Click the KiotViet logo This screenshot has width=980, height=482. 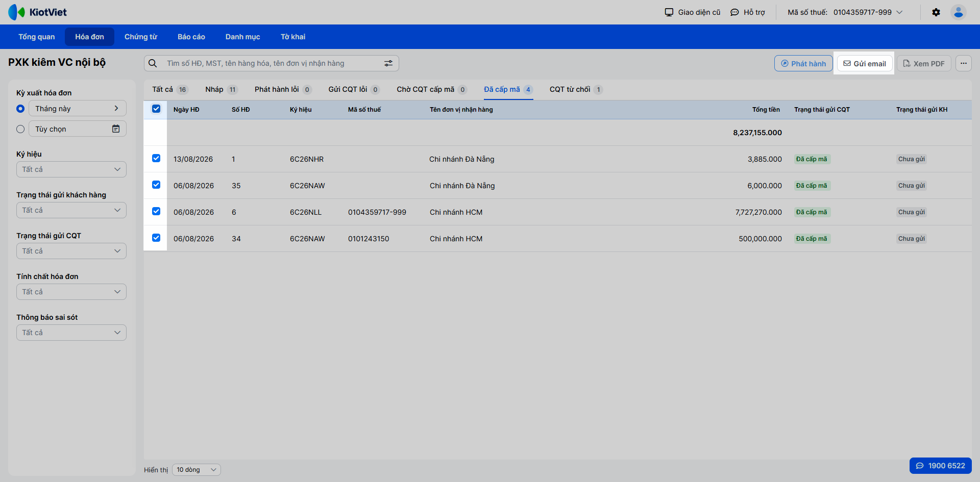pyautogui.click(x=37, y=12)
